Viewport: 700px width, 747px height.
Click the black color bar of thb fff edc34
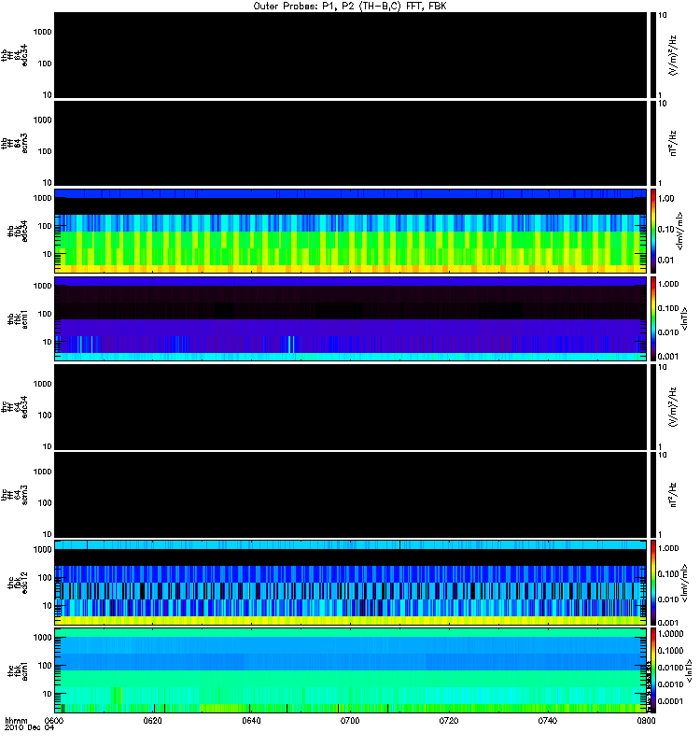pos(652,55)
